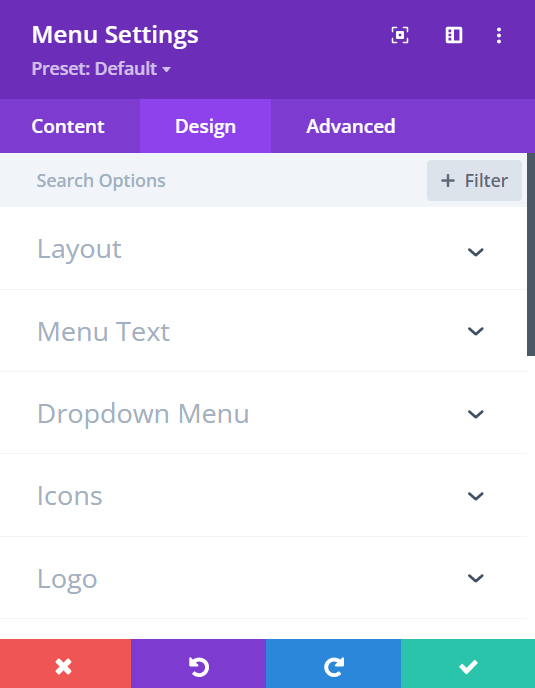Expand the Menu Text section chevron

click(475, 331)
